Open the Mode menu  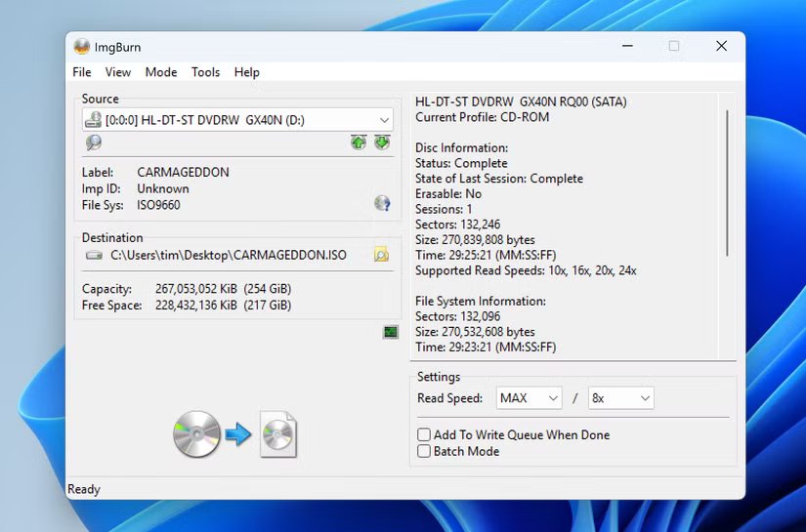[161, 72]
